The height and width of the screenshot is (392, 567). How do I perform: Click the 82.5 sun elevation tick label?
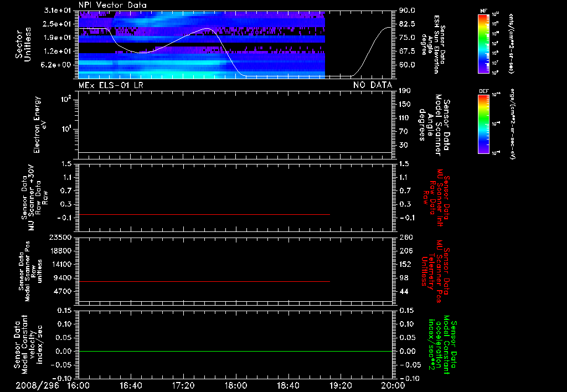point(407,24)
